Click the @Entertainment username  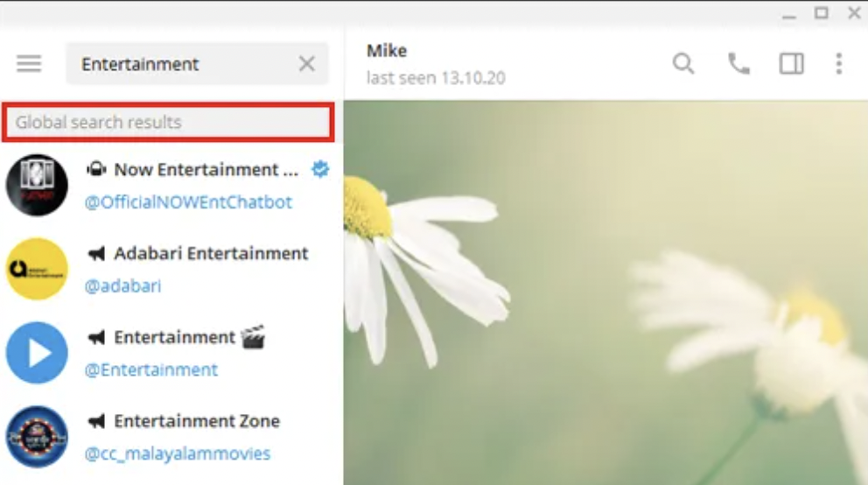[x=151, y=369]
